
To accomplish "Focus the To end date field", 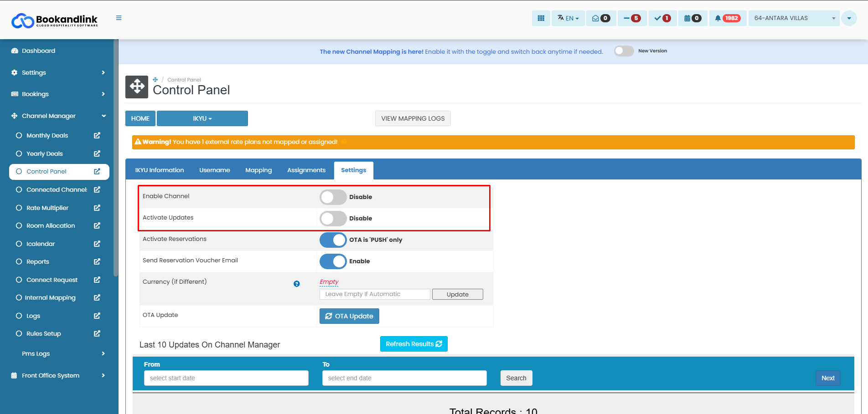I will [x=404, y=378].
